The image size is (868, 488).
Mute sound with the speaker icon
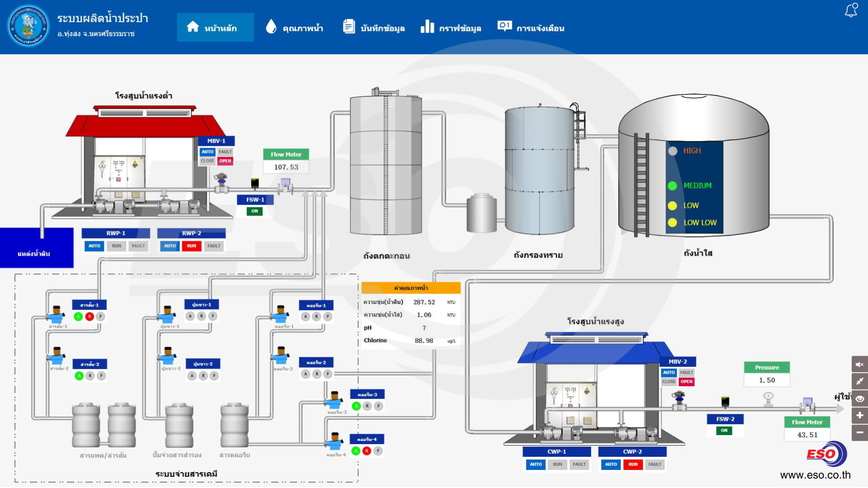[x=859, y=365]
